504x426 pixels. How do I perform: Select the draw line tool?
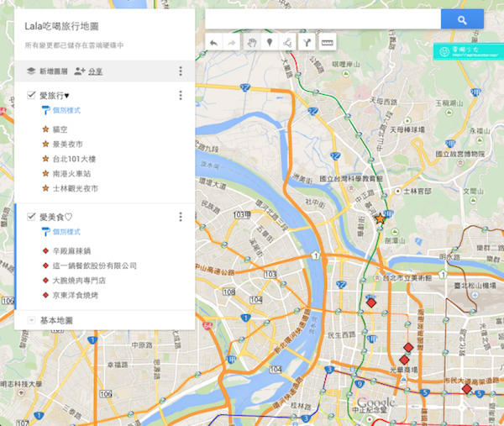pyautogui.click(x=288, y=41)
